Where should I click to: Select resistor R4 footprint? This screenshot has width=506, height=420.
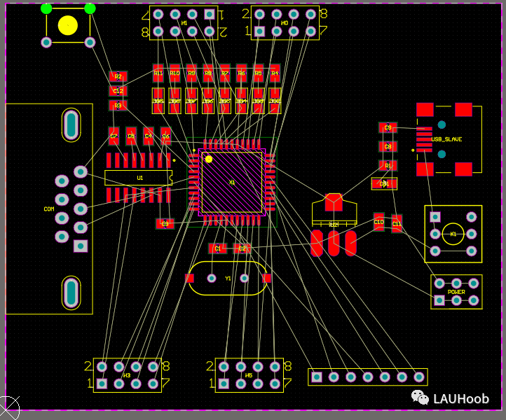point(275,73)
